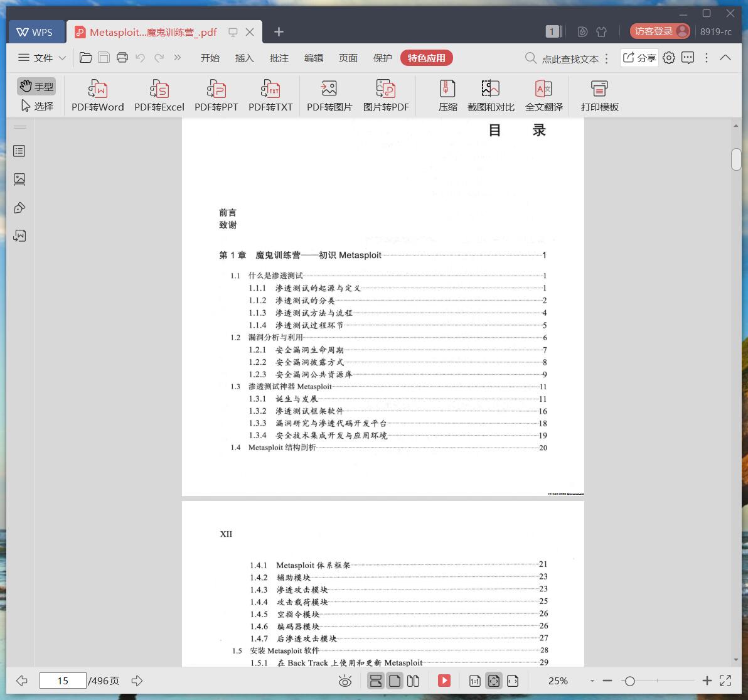This screenshot has width=748, height=700.
Task: Select the PDF转TXT tool
Action: pos(270,95)
